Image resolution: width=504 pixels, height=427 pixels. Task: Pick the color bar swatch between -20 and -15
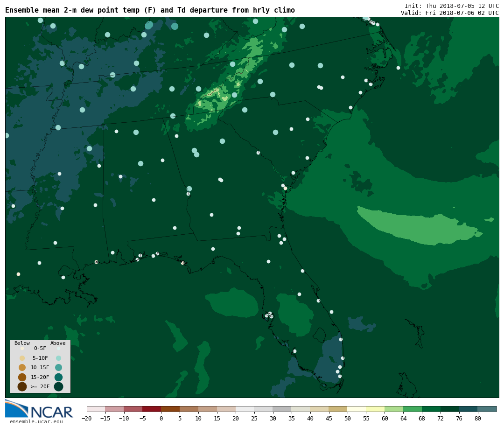click(96, 409)
